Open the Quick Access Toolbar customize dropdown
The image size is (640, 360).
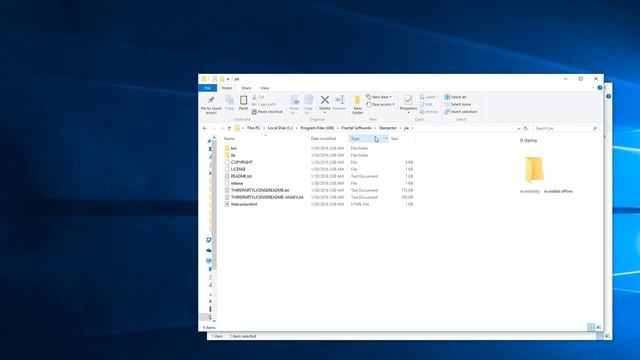pos(228,79)
